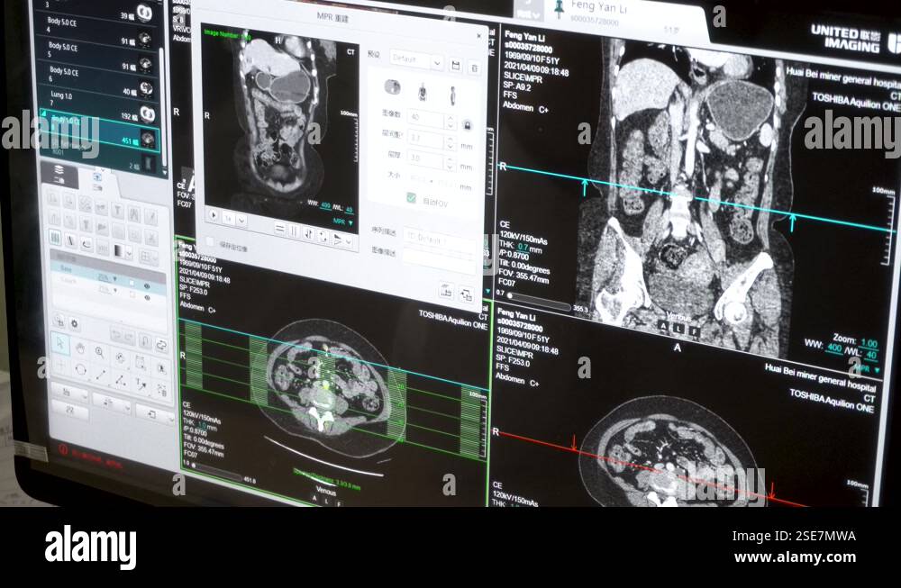This screenshot has width=901, height=588.
Task: Open the 1x playback speed dropdown arrow
Action: pyautogui.click(x=241, y=220)
